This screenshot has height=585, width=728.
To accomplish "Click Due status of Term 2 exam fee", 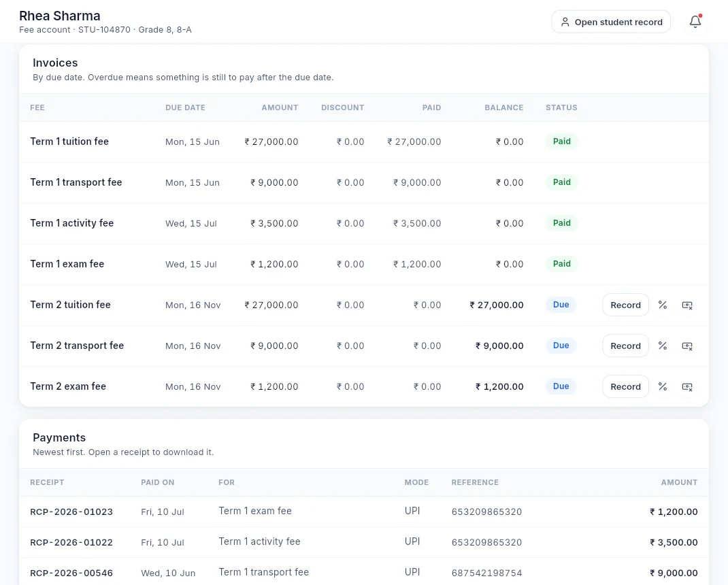I will point(561,386).
